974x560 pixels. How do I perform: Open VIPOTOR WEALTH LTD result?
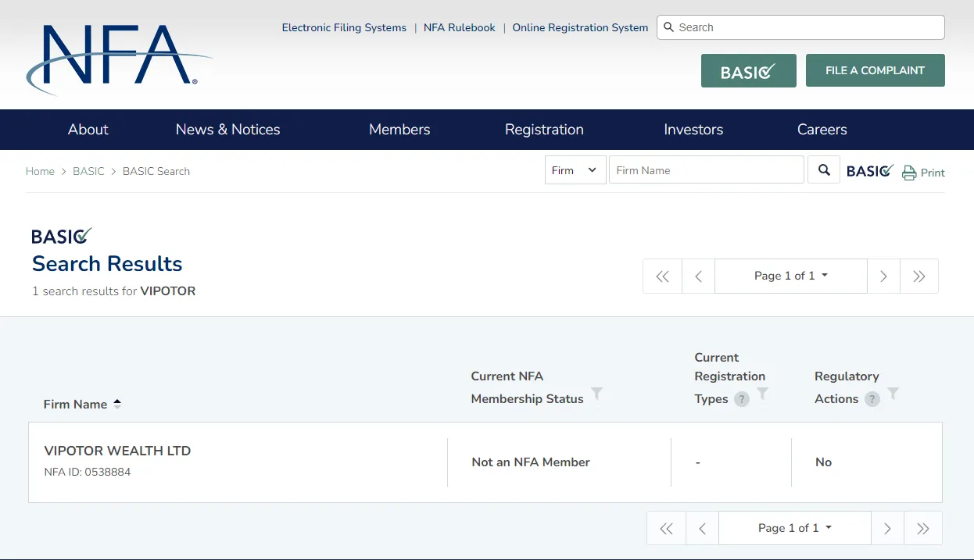click(x=117, y=451)
